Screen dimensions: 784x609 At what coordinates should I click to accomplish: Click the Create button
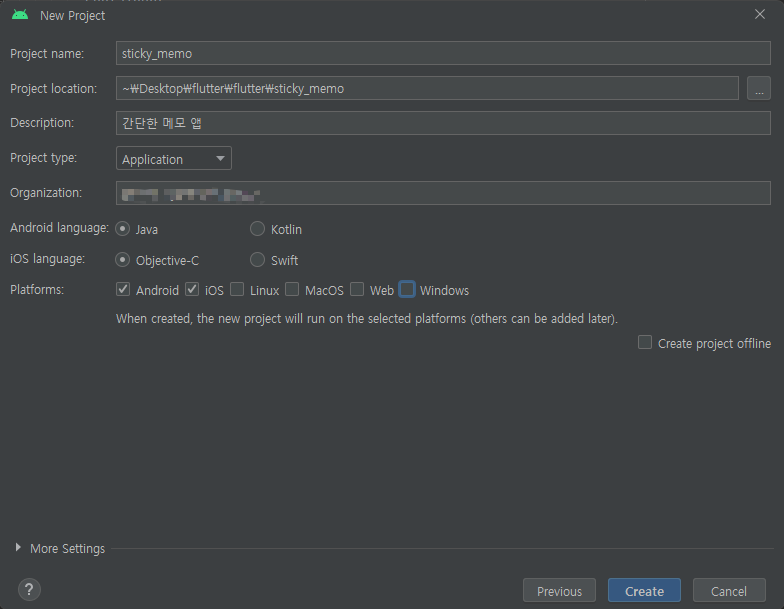(x=644, y=591)
